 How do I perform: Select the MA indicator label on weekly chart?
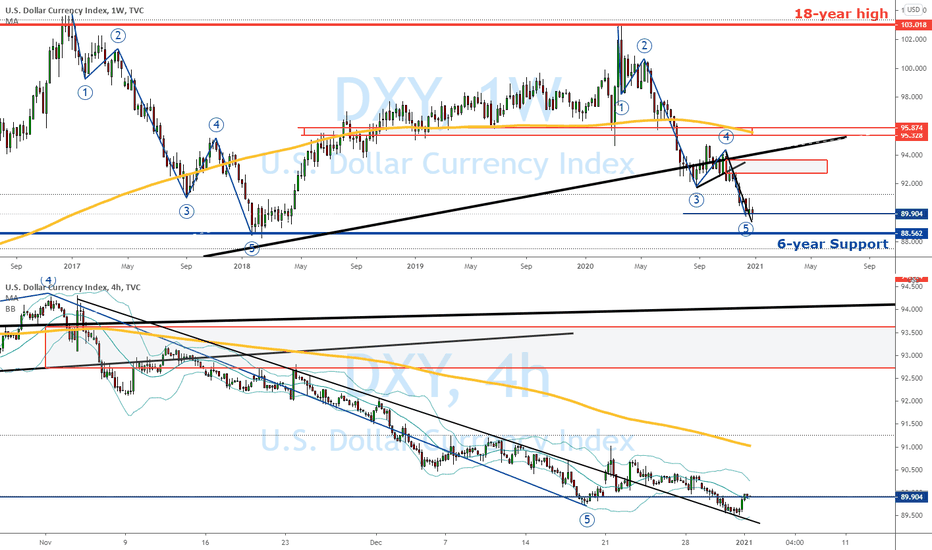(x=11, y=21)
